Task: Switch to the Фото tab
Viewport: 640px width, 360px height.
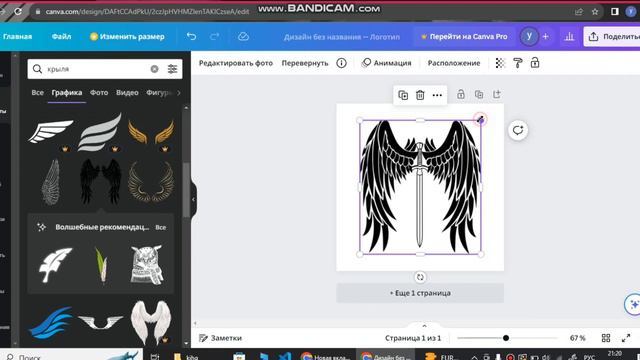Action: [99, 93]
